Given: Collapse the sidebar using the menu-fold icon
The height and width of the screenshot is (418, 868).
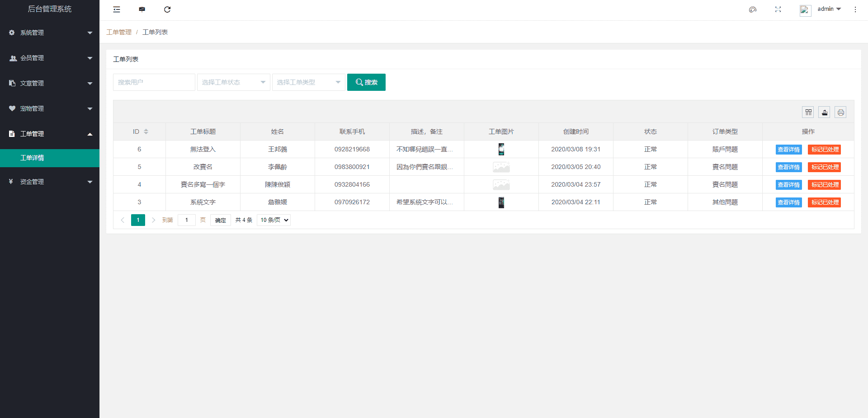Looking at the screenshot, I should click(x=117, y=9).
